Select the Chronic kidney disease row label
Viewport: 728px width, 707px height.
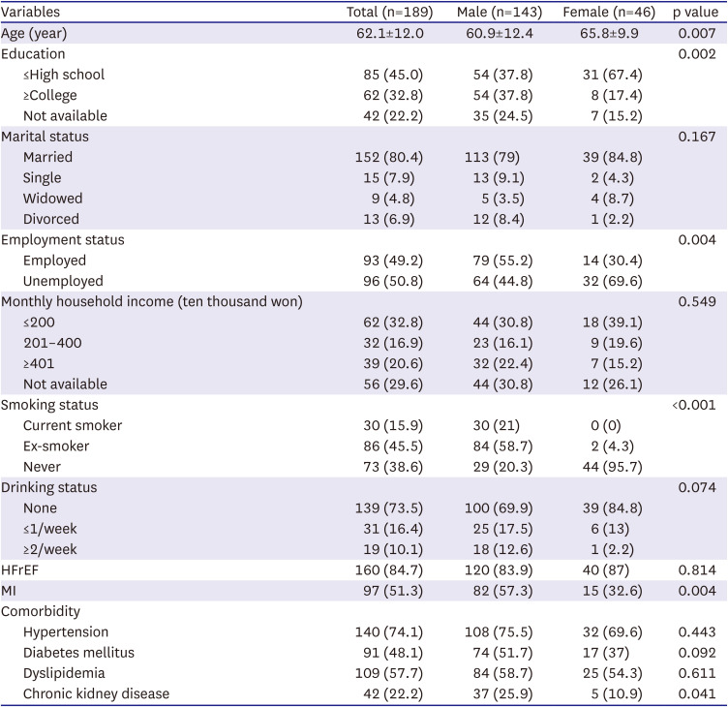(x=96, y=693)
